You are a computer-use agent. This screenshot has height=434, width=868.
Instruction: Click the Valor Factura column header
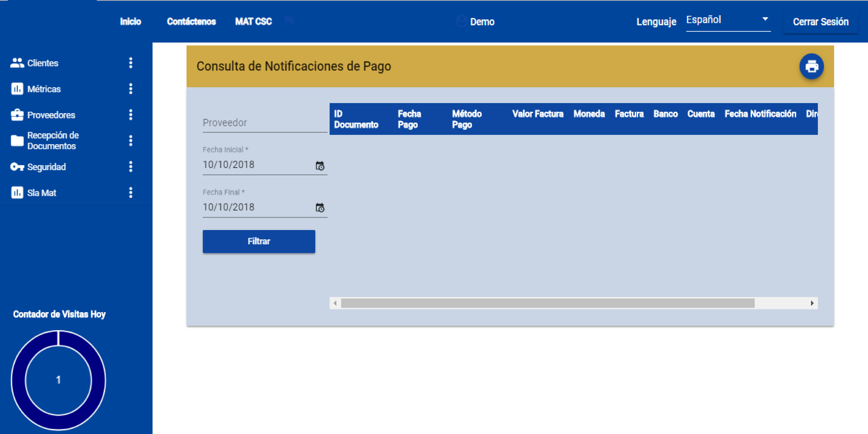pyautogui.click(x=538, y=114)
